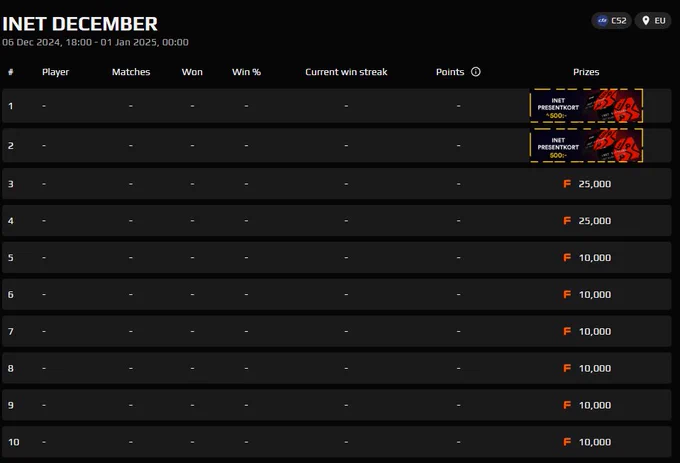Open rank 2 INET Presentkort prize image
The height and width of the screenshot is (463, 680).
586,146
